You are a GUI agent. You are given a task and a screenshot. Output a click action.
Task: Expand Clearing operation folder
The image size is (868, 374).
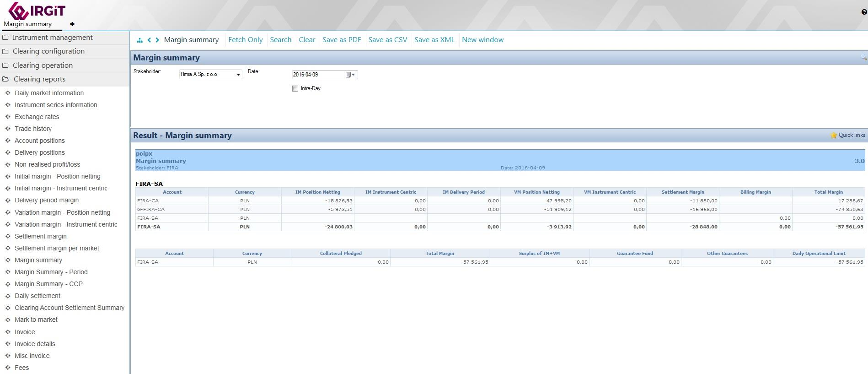tap(43, 65)
